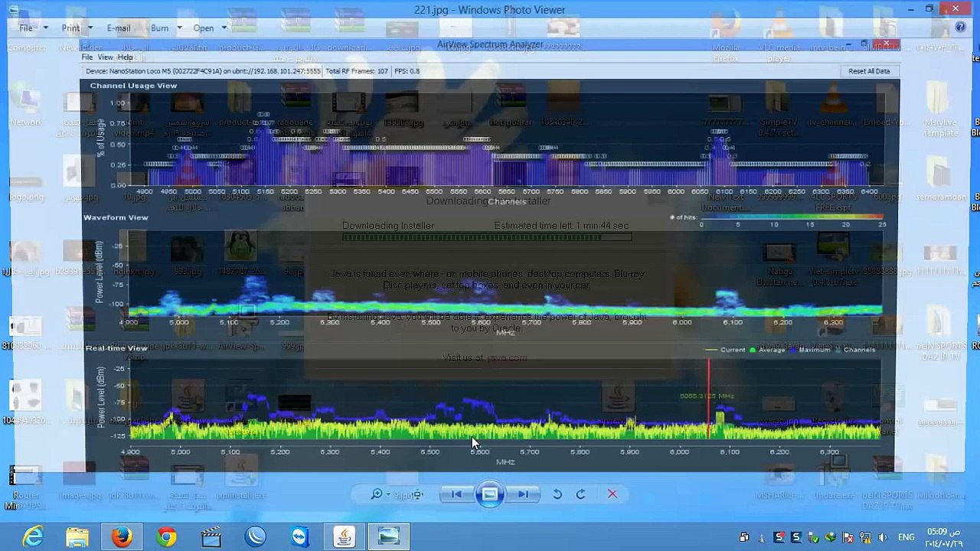Select the Photo Viewer taskbar button

(388, 537)
